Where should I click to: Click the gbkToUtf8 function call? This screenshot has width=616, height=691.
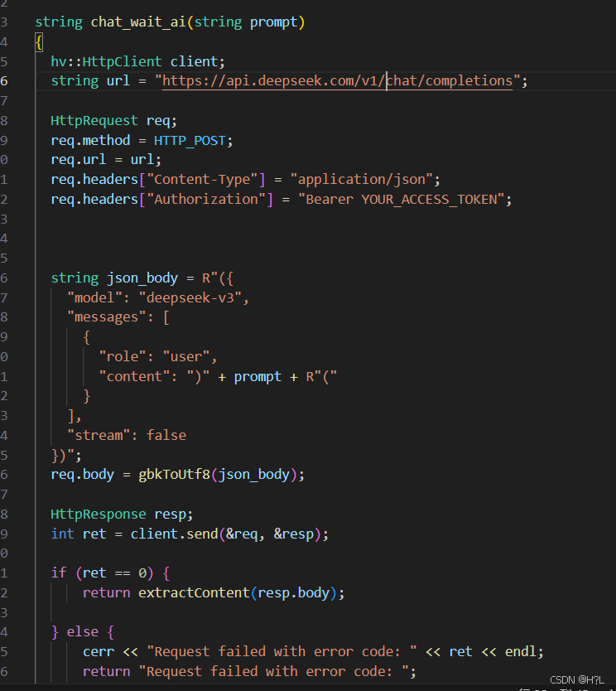tap(175, 475)
